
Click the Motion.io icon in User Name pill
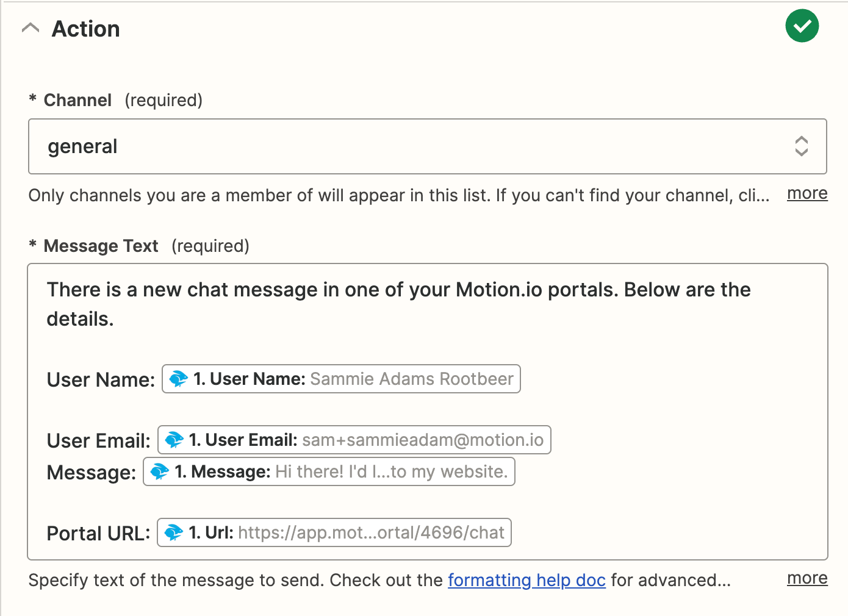click(178, 379)
